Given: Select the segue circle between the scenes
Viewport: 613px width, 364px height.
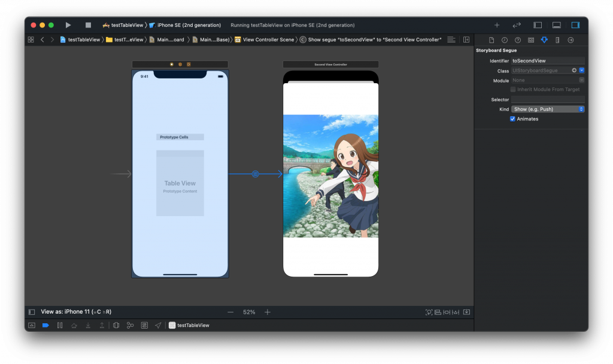Looking at the screenshot, I should click(255, 174).
